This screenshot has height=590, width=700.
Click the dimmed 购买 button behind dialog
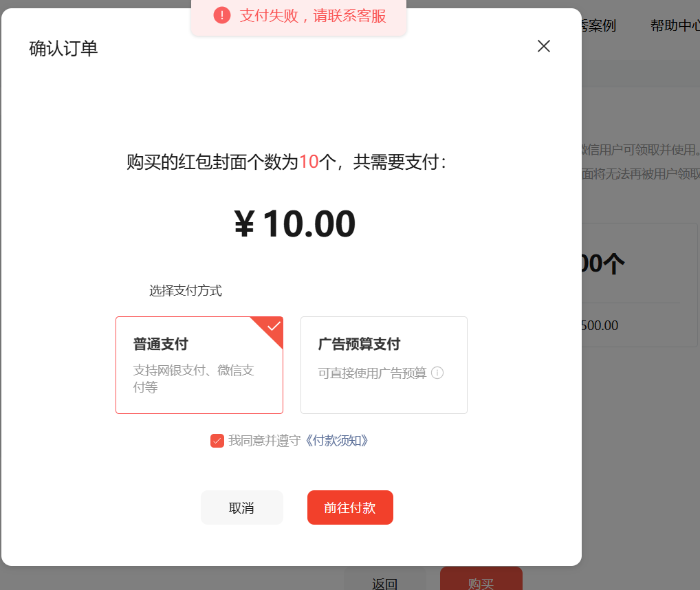pos(481,579)
